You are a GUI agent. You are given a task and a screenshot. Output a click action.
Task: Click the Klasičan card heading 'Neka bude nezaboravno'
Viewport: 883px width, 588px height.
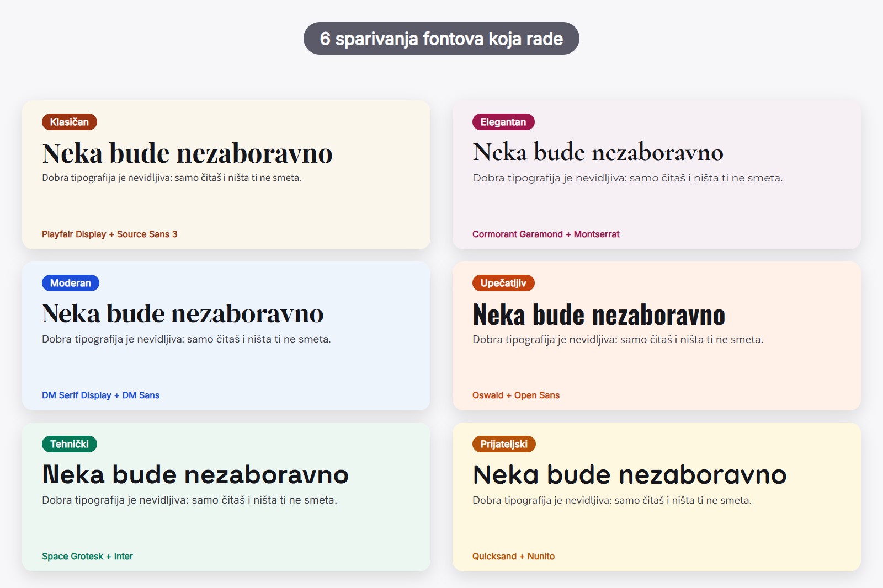tap(188, 153)
